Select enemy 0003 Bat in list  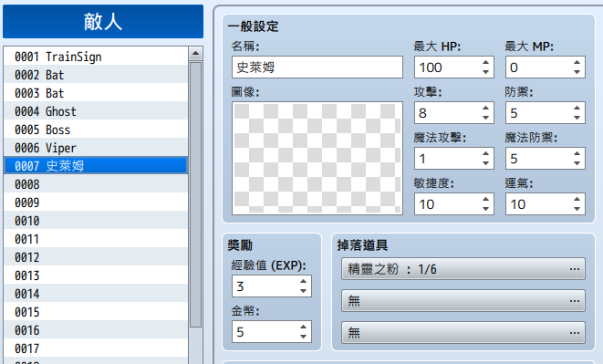pos(96,93)
